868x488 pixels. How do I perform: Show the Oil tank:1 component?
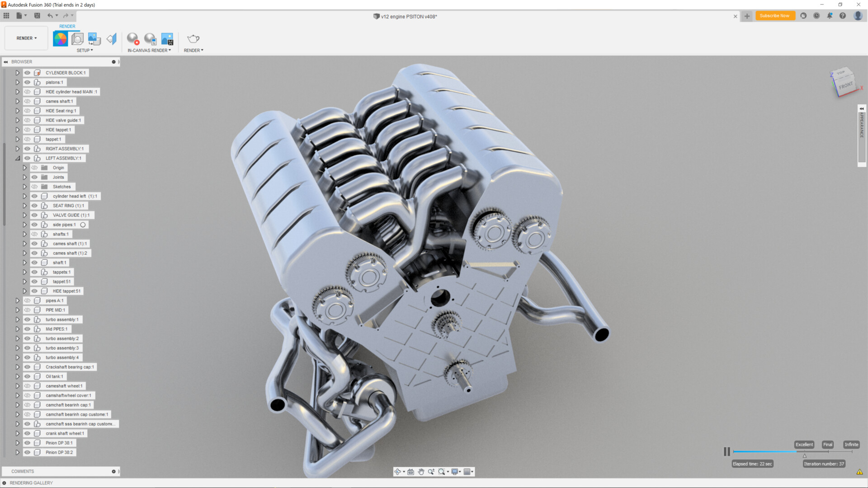[27, 376]
